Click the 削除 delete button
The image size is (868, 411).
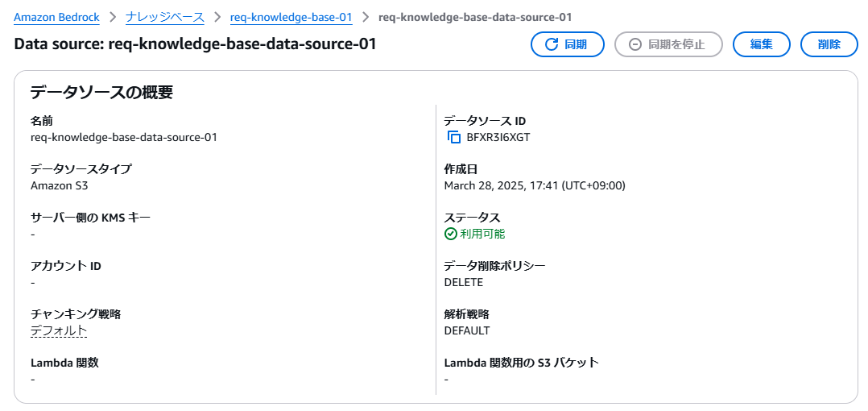[x=829, y=44]
